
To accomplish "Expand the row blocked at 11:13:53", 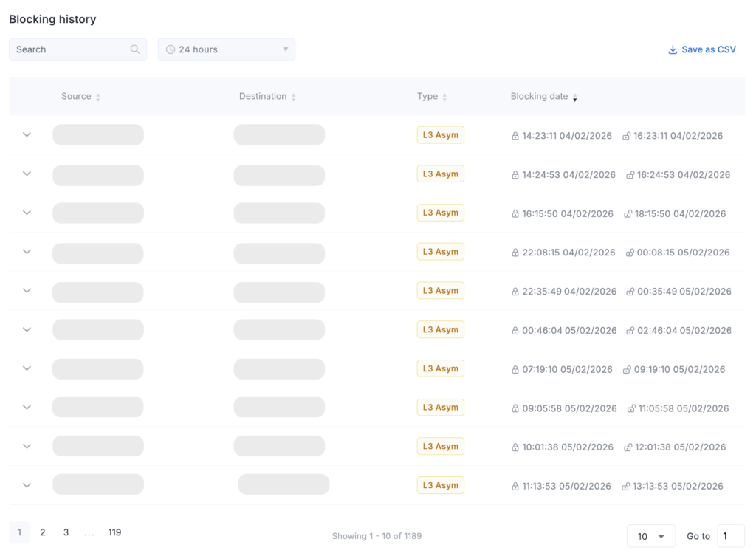I will (27, 485).
